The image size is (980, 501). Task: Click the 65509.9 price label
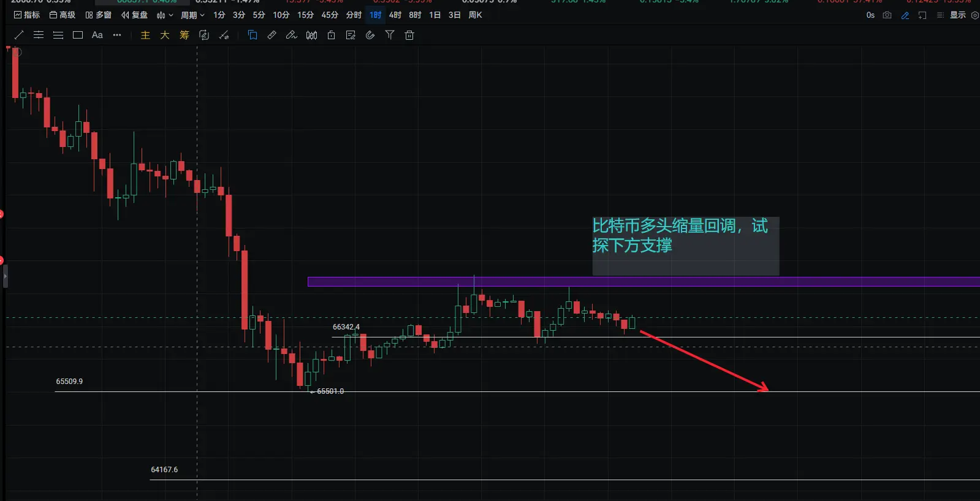[x=69, y=382]
